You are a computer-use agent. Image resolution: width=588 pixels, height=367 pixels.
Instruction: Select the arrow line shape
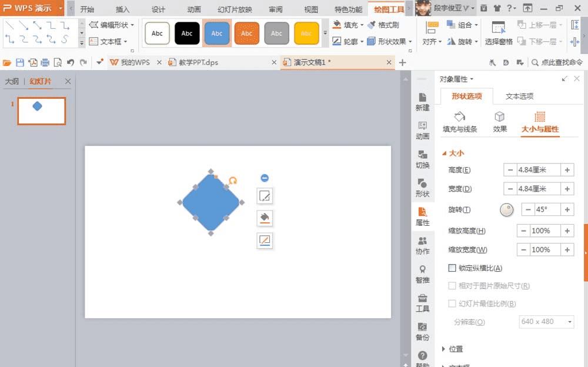pyautogui.click(x=24, y=25)
